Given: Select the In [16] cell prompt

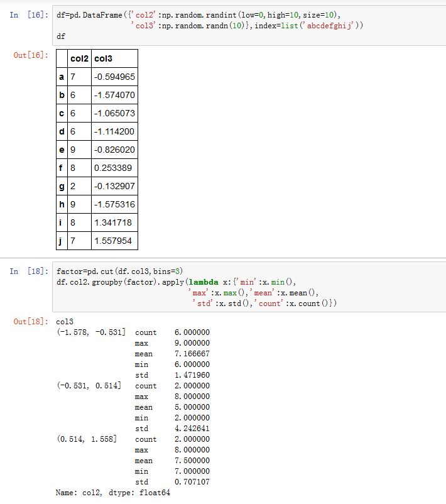Looking at the screenshot, I should (x=29, y=14).
